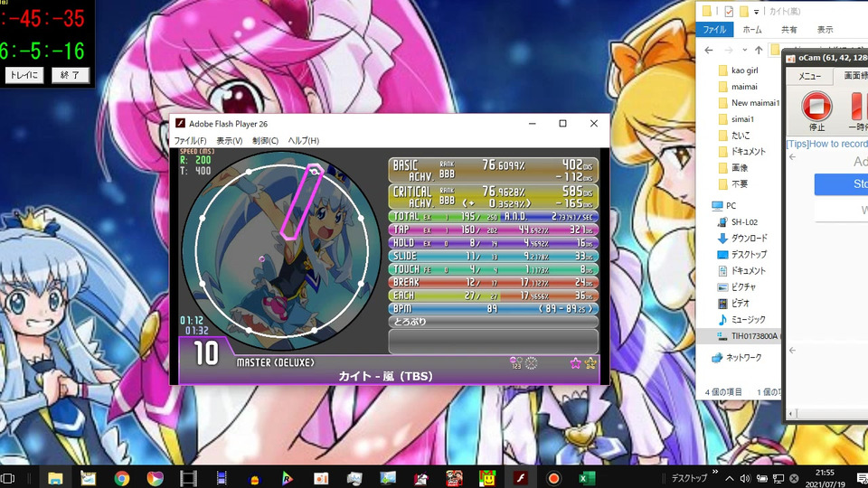Click the level 10 MASTER difficulty badge
Viewport: 868px width, 488px height.
pos(206,353)
